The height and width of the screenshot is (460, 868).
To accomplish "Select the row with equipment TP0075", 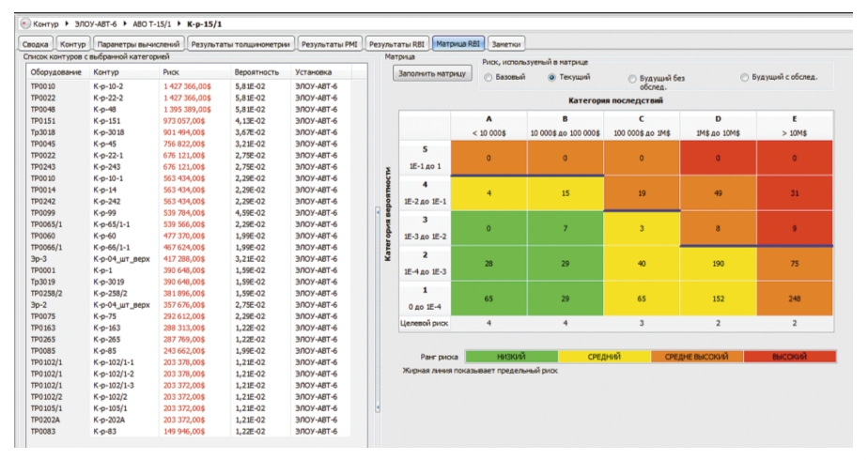I will (188, 316).
